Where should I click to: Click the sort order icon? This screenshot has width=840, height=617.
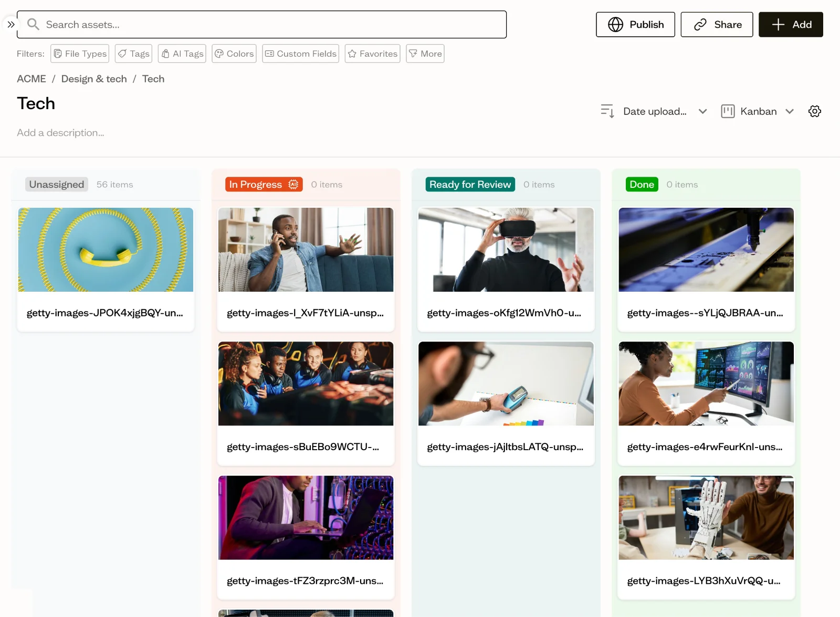(607, 111)
